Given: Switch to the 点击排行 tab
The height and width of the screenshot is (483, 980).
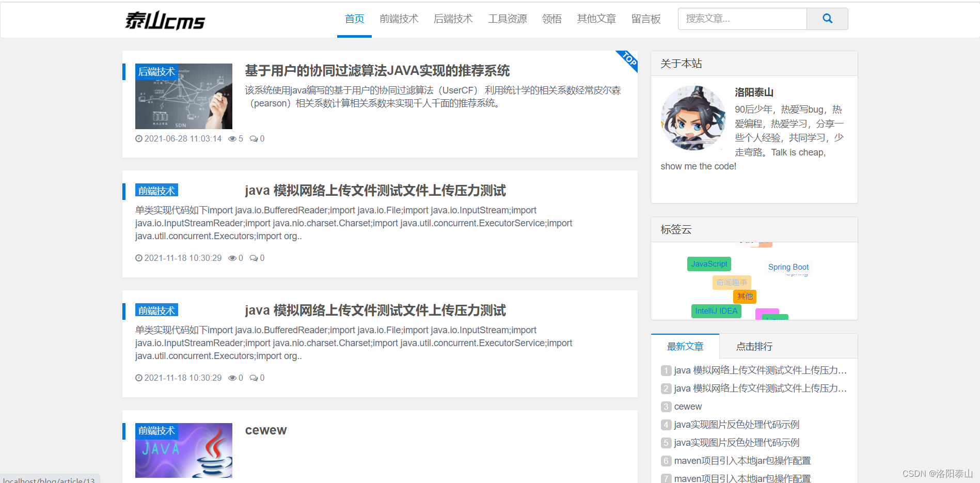Looking at the screenshot, I should point(753,346).
